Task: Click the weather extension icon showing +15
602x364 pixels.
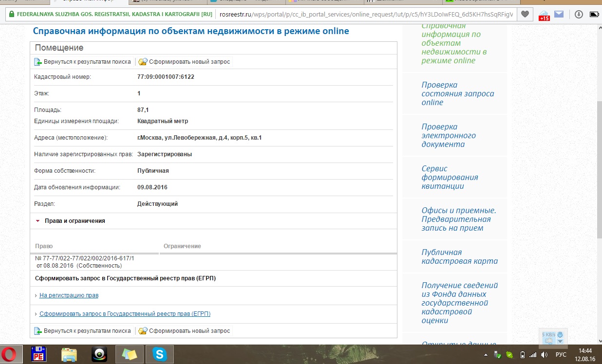Action: [544, 15]
